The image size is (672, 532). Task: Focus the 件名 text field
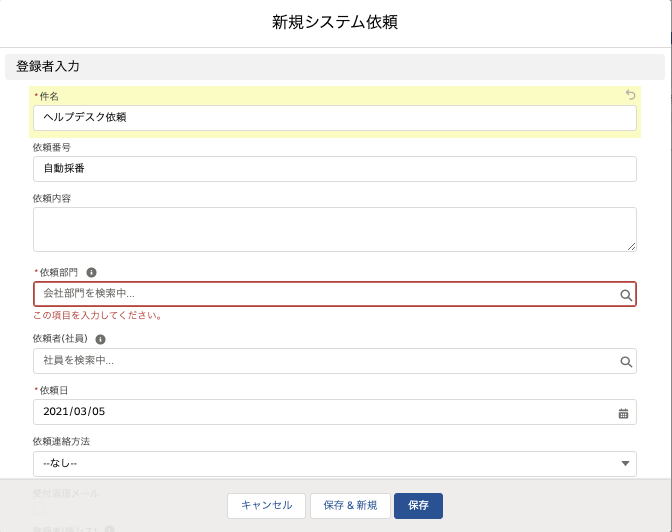[335, 118]
